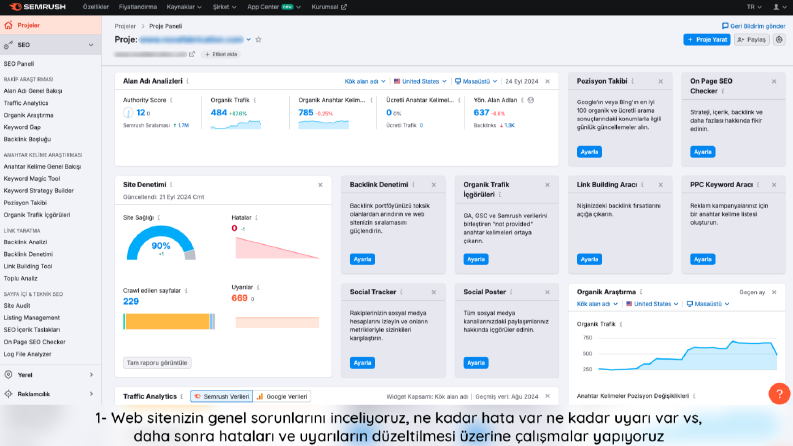The height and width of the screenshot is (446, 793).
Task: Click info icon beside Hatalar
Action: (256, 217)
